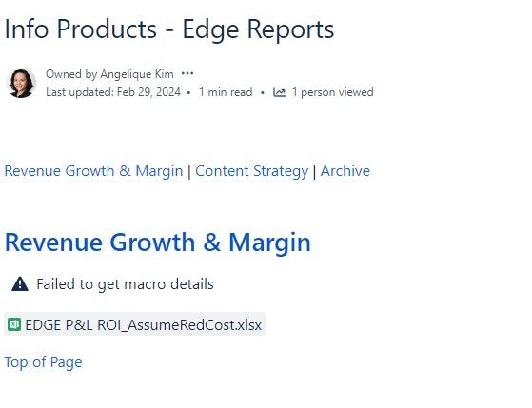
Task: Click the "Failed to get macro details" message
Action: click(125, 284)
